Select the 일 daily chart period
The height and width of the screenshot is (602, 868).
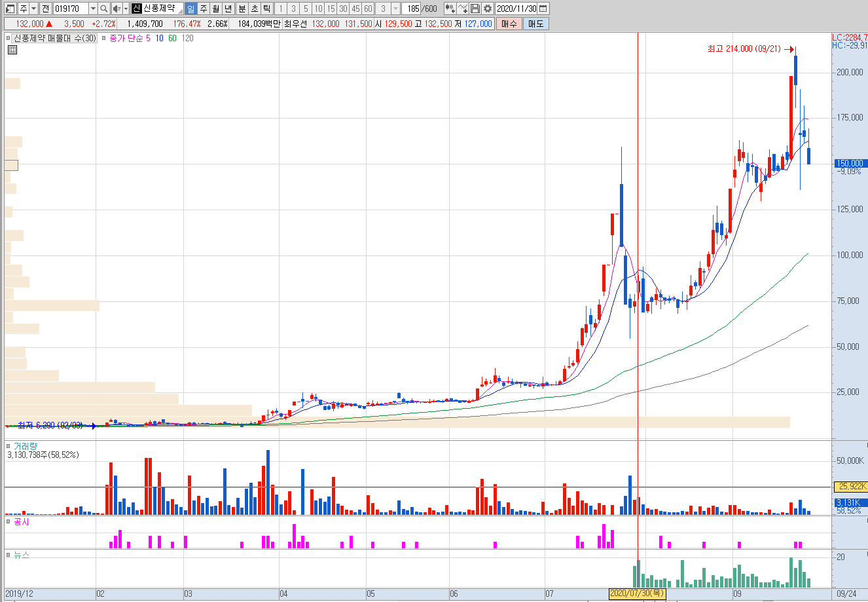(191, 9)
